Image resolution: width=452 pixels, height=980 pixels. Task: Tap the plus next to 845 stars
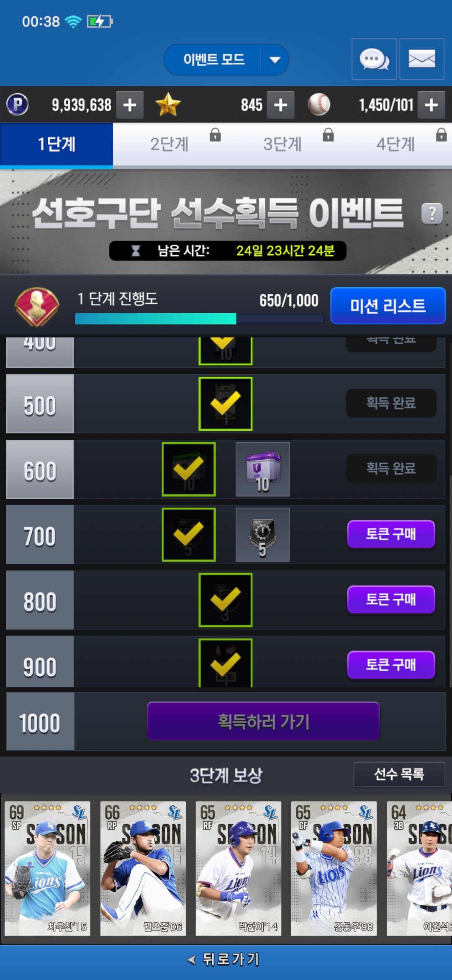(x=280, y=105)
